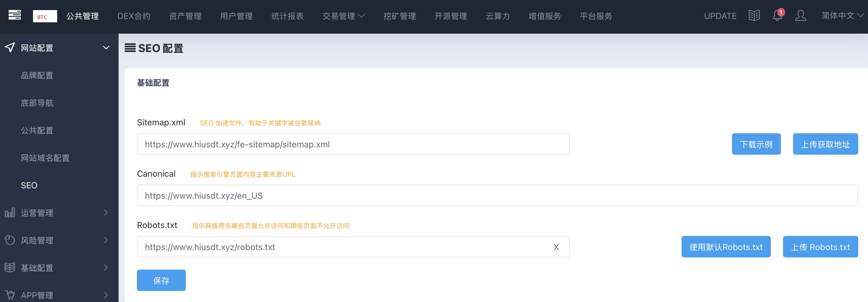Open the 简体中文 language dropdown
This screenshot has height=302, width=868.
[842, 16]
